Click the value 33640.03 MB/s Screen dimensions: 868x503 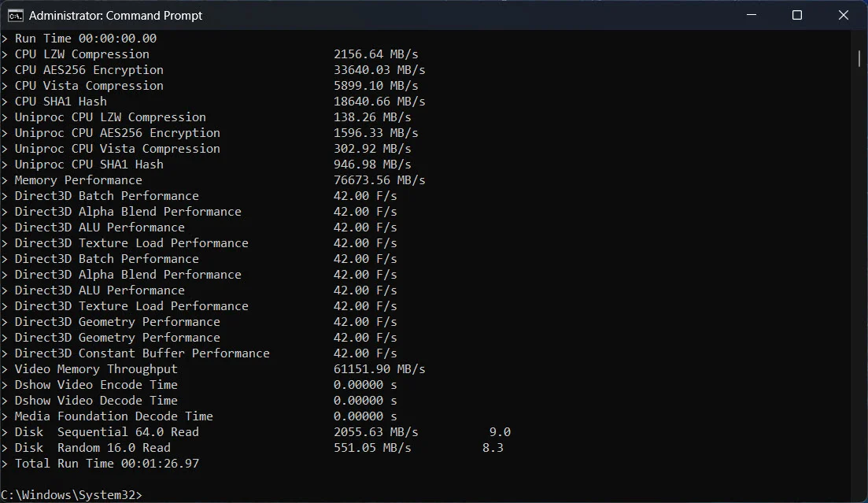coord(379,70)
